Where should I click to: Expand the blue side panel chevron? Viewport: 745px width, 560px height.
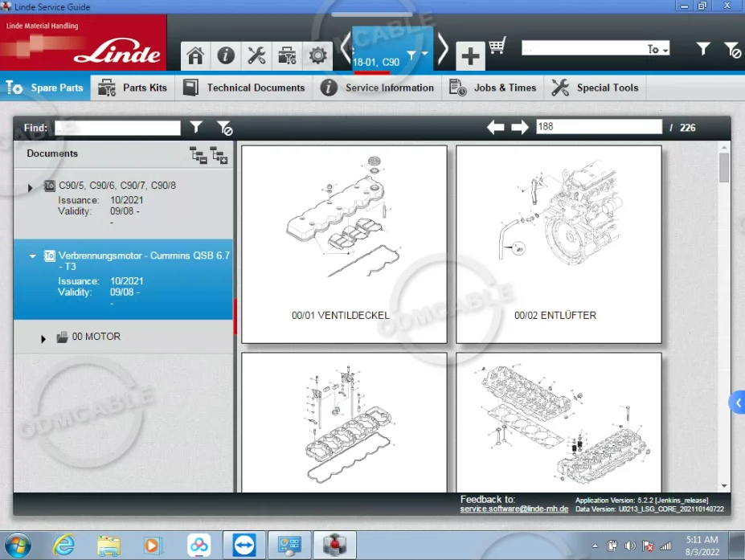738,403
